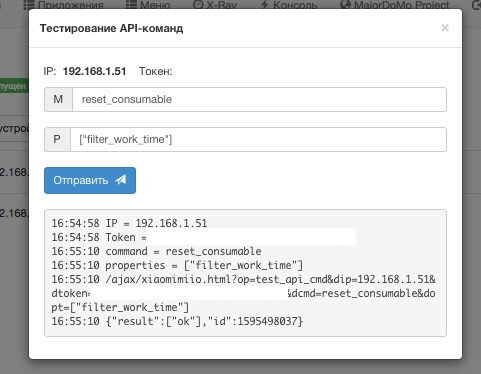Click log line 'properties = ["filter_work_time"]'
The image size is (481, 374).
pos(177,265)
